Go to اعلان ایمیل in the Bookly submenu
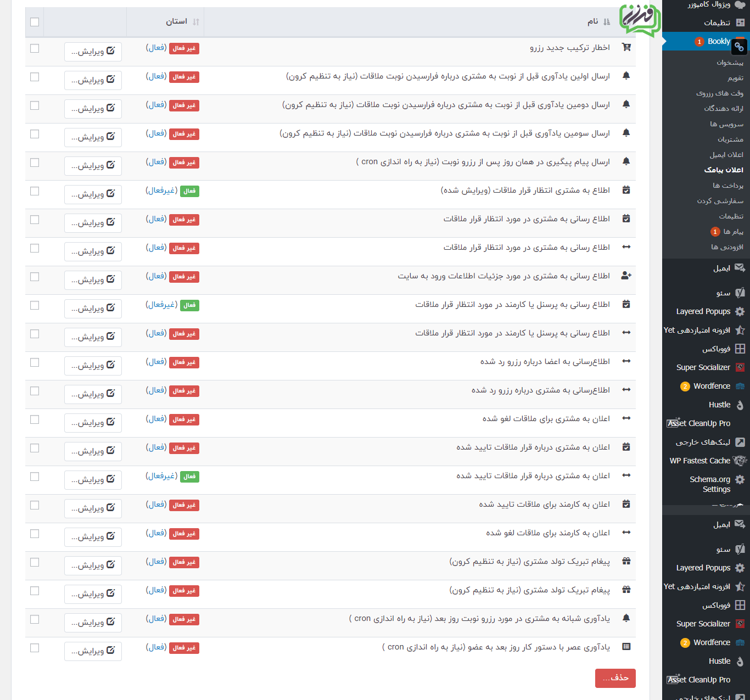 pos(726,155)
